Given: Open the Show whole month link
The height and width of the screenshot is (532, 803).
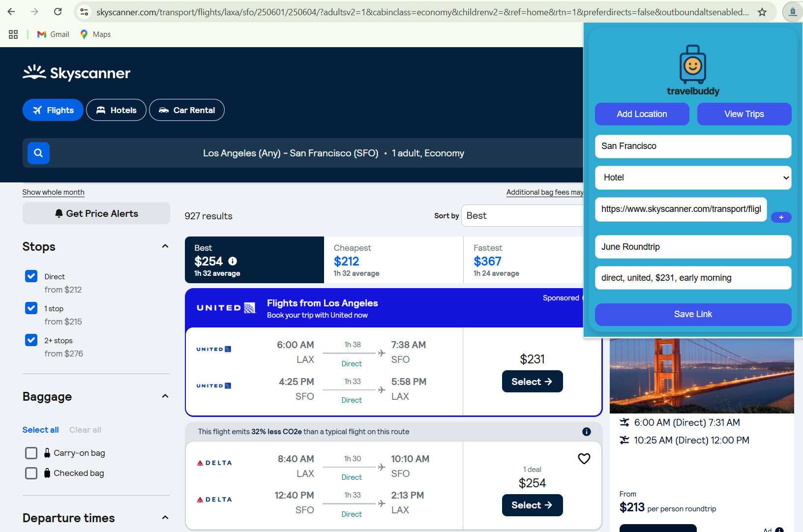Looking at the screenshot, I should (54, 192).
